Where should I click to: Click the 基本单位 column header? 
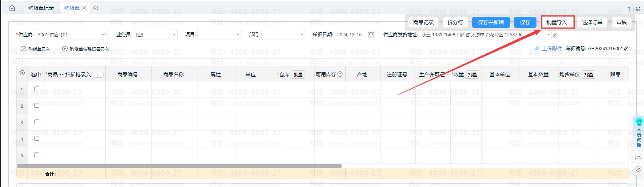tap(500, 74)
